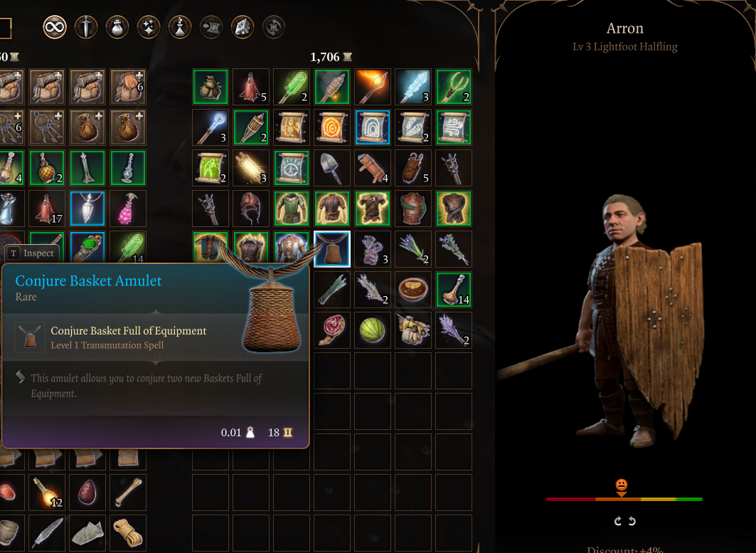Select the blue-bordered arch scroll

click(x=373, y=127)
